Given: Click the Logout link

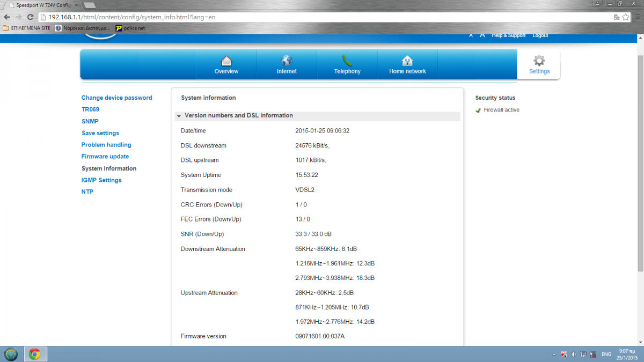Looking at the screenshot, I should pyautogui.click(x=540, y=35).
